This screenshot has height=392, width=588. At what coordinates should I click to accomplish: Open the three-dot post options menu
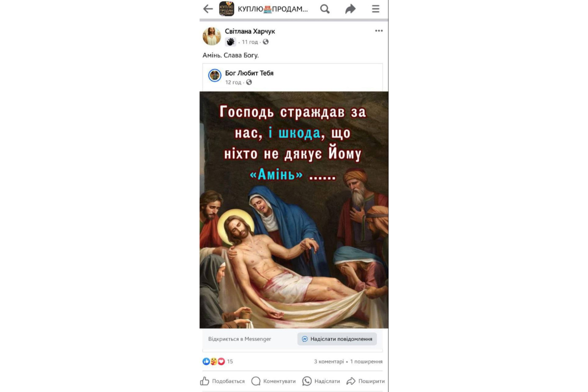tap(379, 31)
